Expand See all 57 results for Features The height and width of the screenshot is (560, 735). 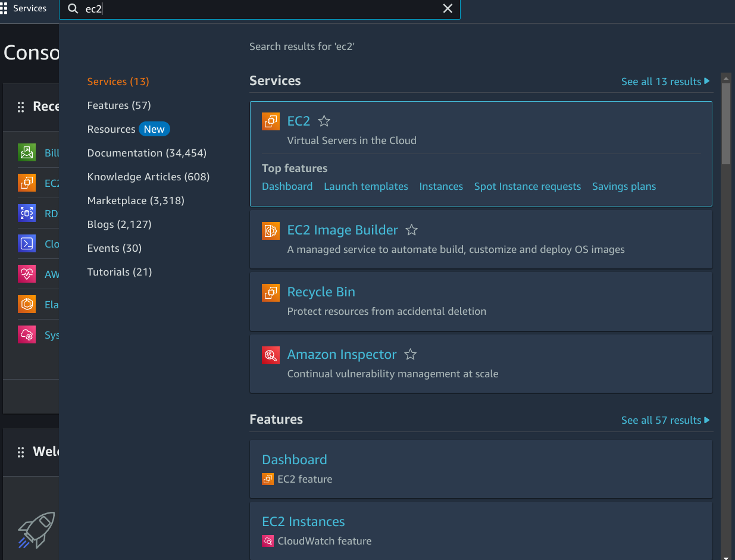[665, 420]
